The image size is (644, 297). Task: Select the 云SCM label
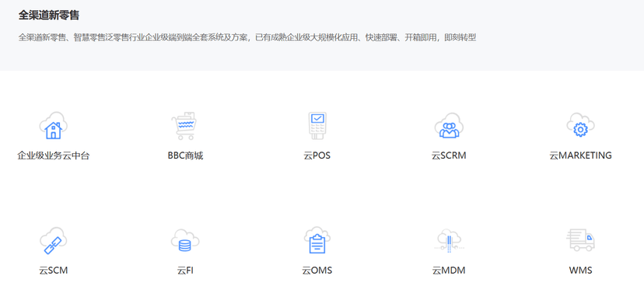54,271
